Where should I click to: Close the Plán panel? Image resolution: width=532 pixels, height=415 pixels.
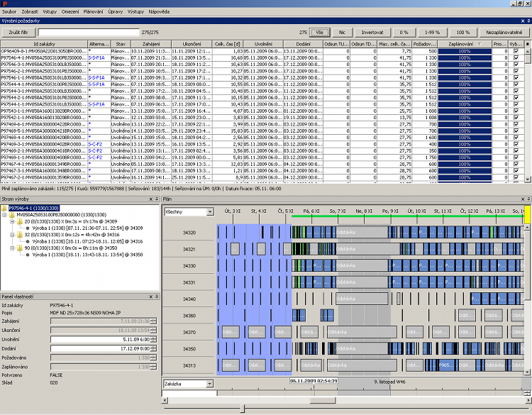tap(523, 199)
